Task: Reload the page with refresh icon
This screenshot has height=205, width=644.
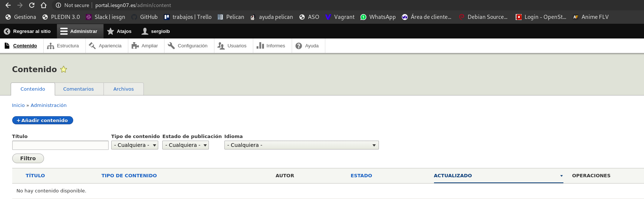Action: pyautogui.click(x=32, y=5)
